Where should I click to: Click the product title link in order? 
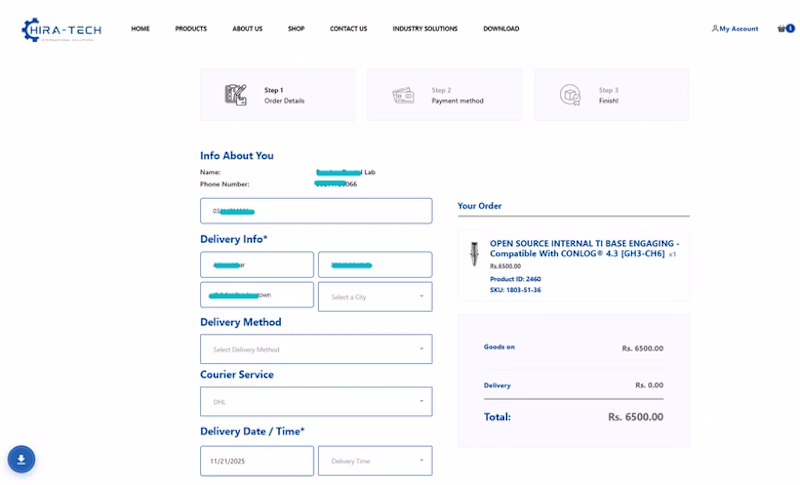coord(584,248)
